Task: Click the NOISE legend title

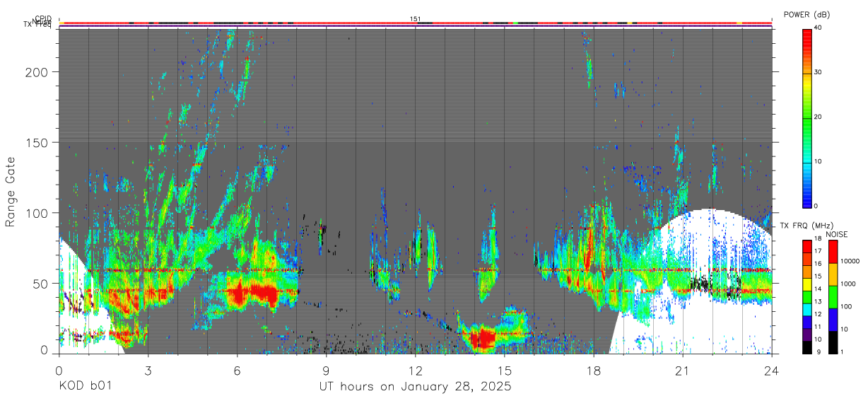Action: tap(837, 234)
